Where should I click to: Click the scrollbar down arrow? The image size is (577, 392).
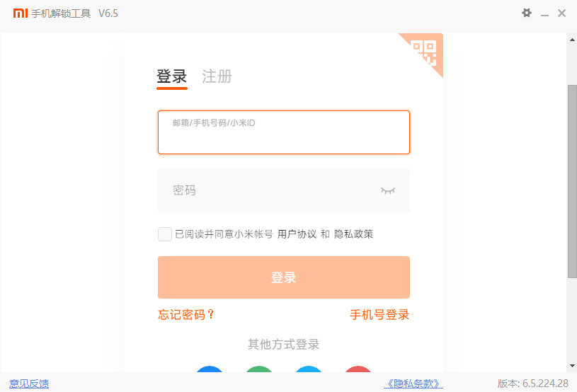(x=572, y=366)
